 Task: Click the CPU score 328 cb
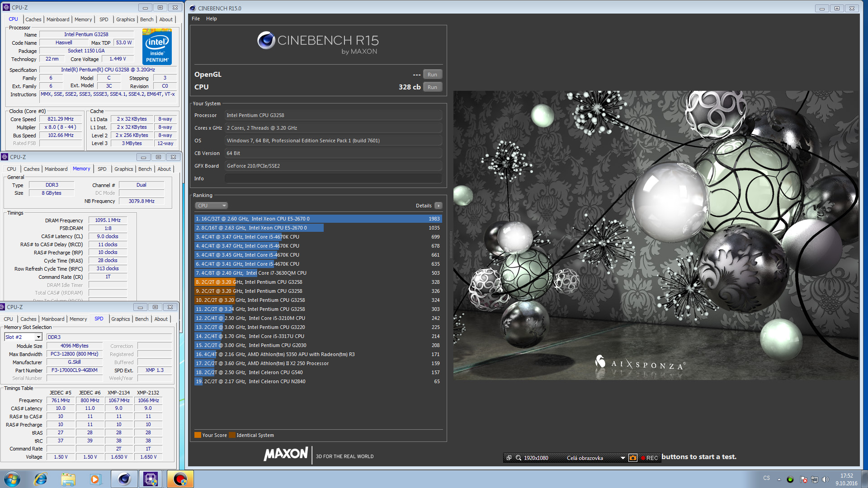point(410,87)
